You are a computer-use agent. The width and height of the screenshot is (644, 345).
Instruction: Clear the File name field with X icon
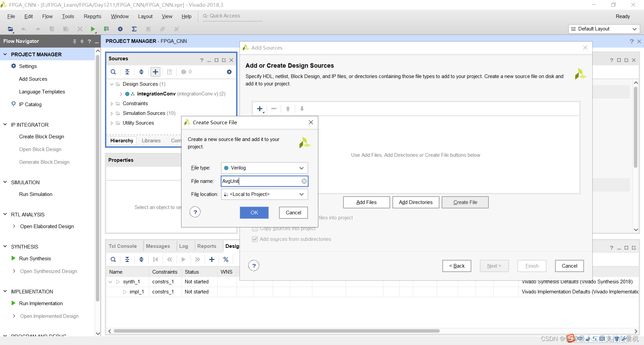pos(304,181)
